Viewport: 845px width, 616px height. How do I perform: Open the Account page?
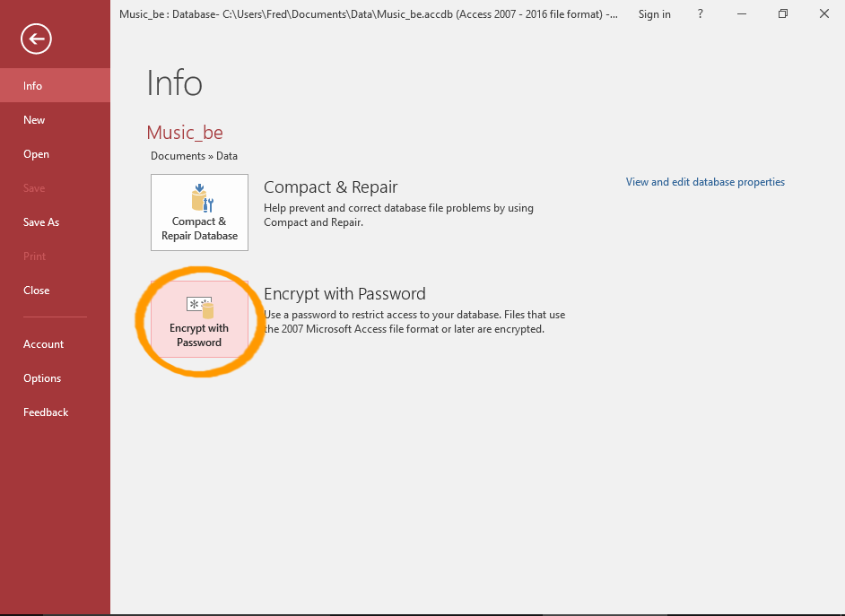pos(43,344)
